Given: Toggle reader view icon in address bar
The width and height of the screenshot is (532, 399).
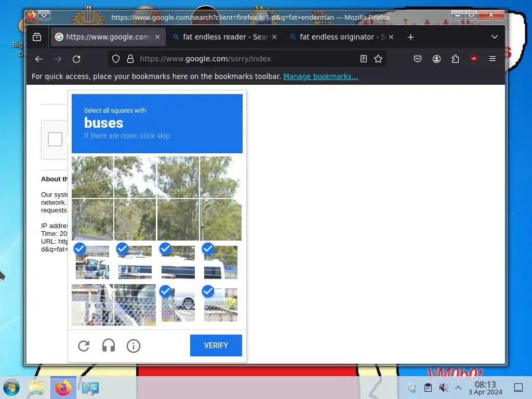Looking at the screenshot, I should coord(363,59).
